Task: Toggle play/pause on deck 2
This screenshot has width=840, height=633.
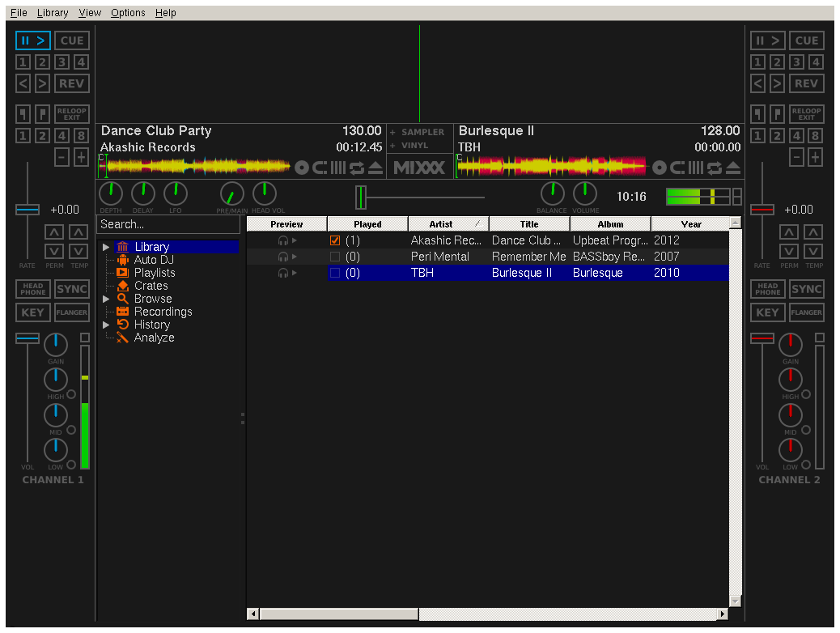Action: (768, 40)
